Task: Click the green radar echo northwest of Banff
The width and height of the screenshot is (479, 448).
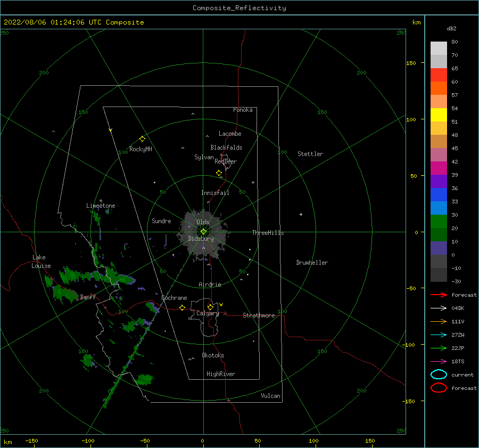Action: (x=65, y=293)
